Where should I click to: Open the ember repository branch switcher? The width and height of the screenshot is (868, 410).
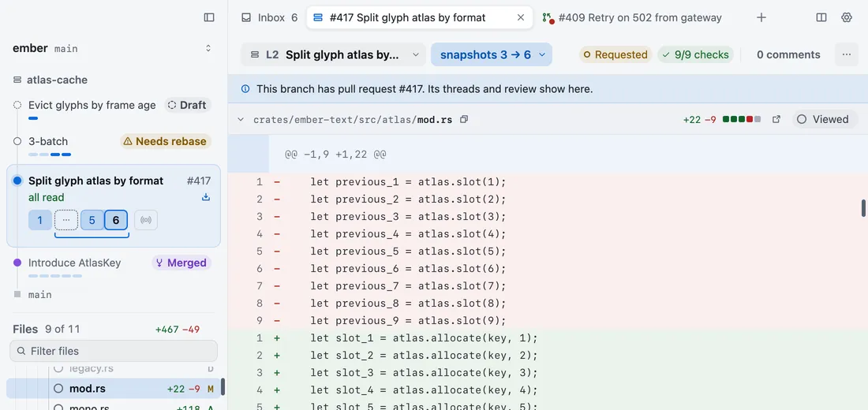coord(208,48)
